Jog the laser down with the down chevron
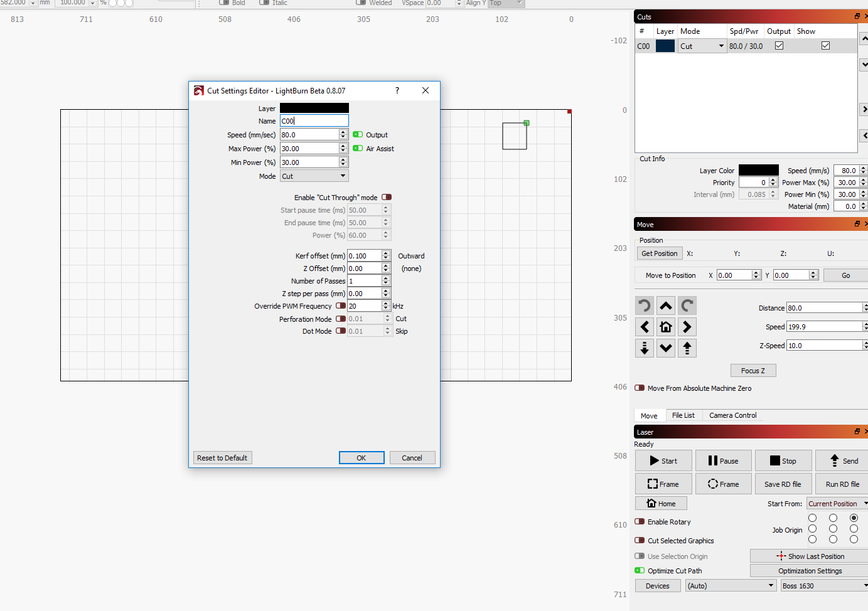 (x=666, y=348)
